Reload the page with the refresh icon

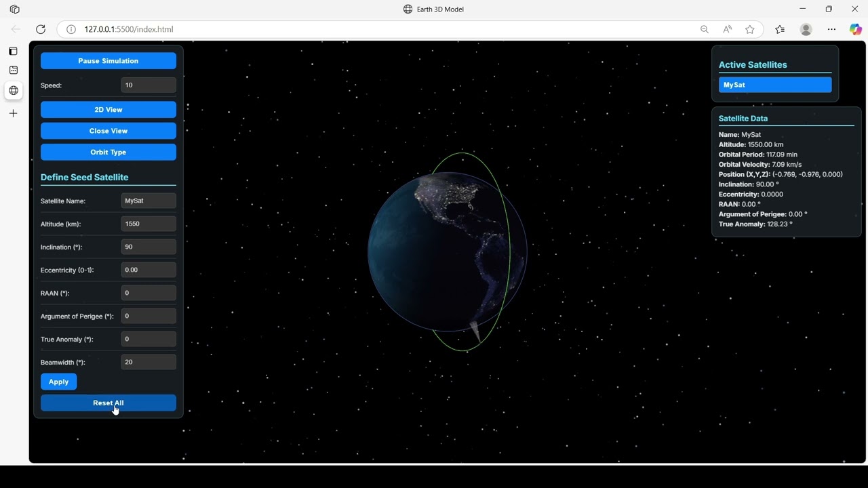point(41,29)
